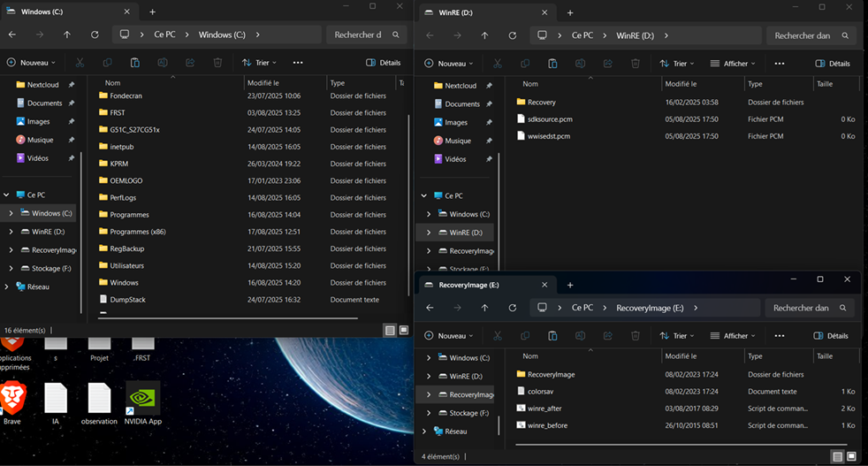The image size is (868, 466).
Task: Open Trier dropdown in RecoveryImage (E:) window
Action: [676, 336]
